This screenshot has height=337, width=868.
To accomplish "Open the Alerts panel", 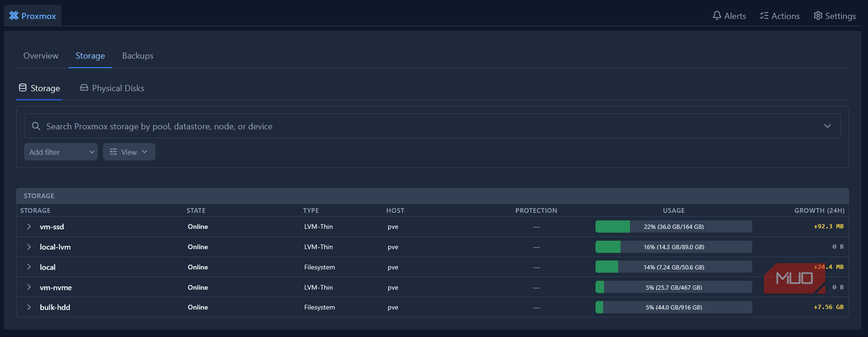I will (x=729, y=16).
